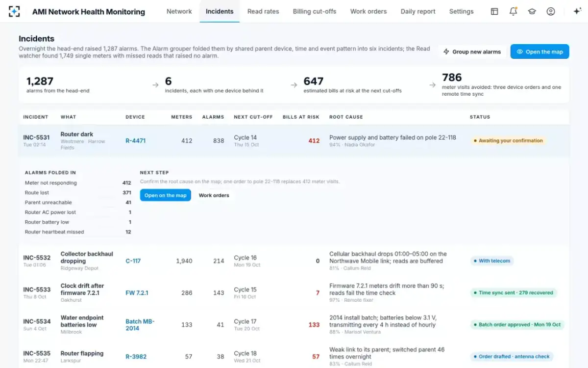Click the Collector backhaul dropping incident title

[87, 258]
